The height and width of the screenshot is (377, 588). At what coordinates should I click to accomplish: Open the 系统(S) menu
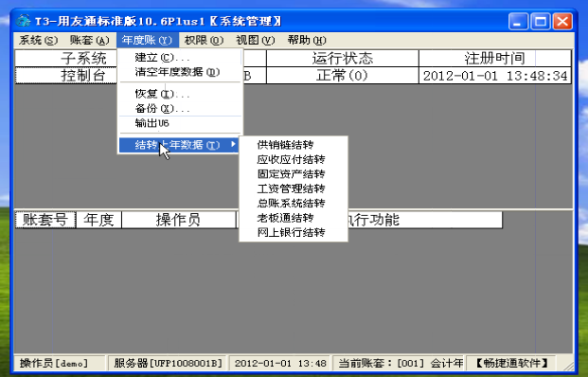tap(38, 40)
